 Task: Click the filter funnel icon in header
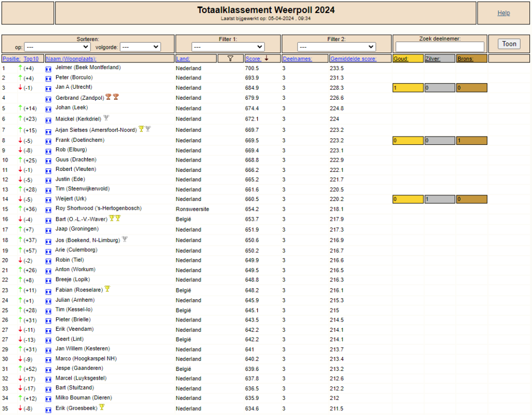[x=230, y=59]
